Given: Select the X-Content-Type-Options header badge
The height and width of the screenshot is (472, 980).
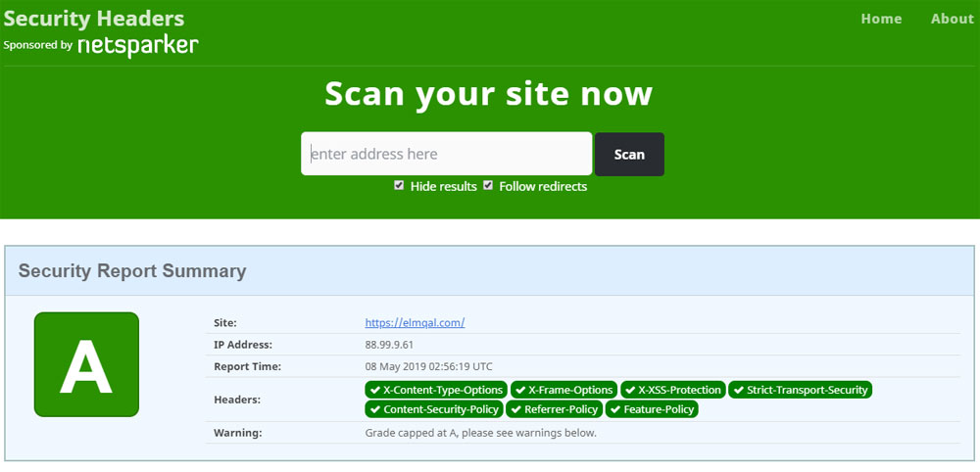Looking at the screenshot, I should tap(436, 390).
